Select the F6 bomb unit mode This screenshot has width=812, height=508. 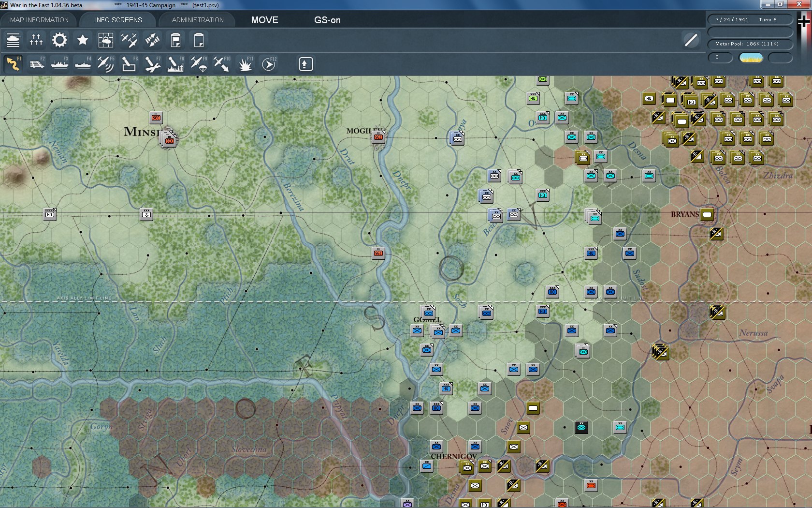(x=129, y=64)
